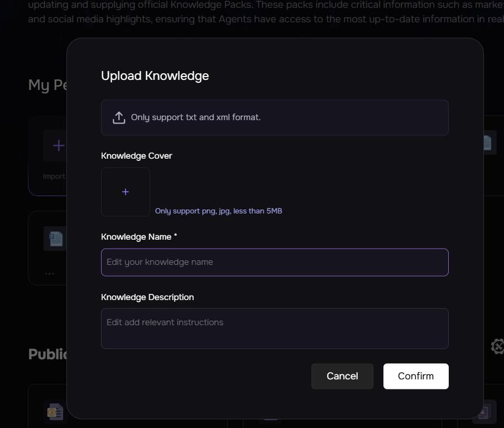Focus the Knowledge Name input field
Image resolution: width=504 pixels, height=428 pixels.
(275, 262)
